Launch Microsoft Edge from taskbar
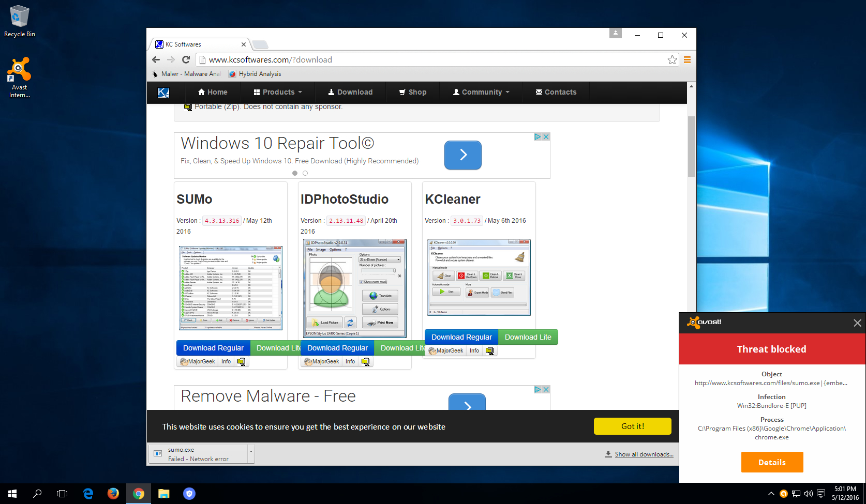The height and width of the screenshot is (504, 866). pyautogui.click(x=88, y=494)
